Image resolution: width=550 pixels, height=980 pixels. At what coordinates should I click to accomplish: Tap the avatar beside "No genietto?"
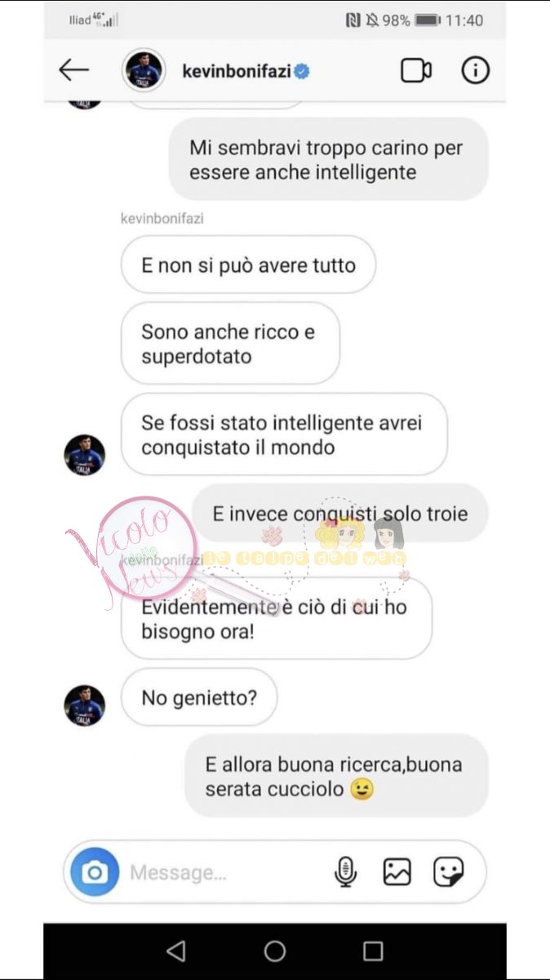click(85, 706)
